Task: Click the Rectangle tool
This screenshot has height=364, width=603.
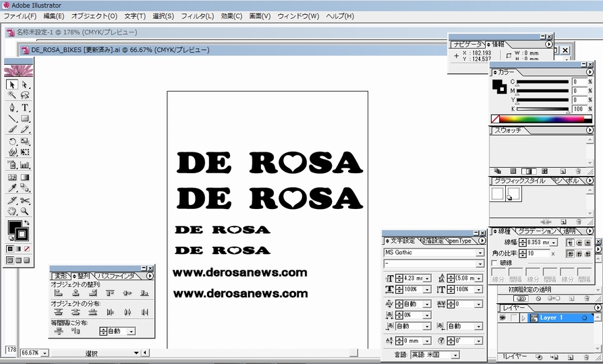Action: [25, 119]
